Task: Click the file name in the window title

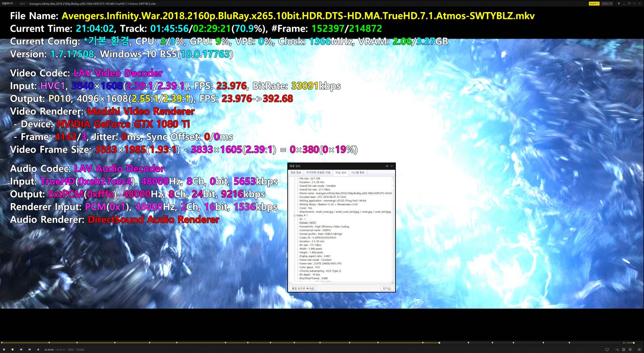Action: tap(93, 3)
